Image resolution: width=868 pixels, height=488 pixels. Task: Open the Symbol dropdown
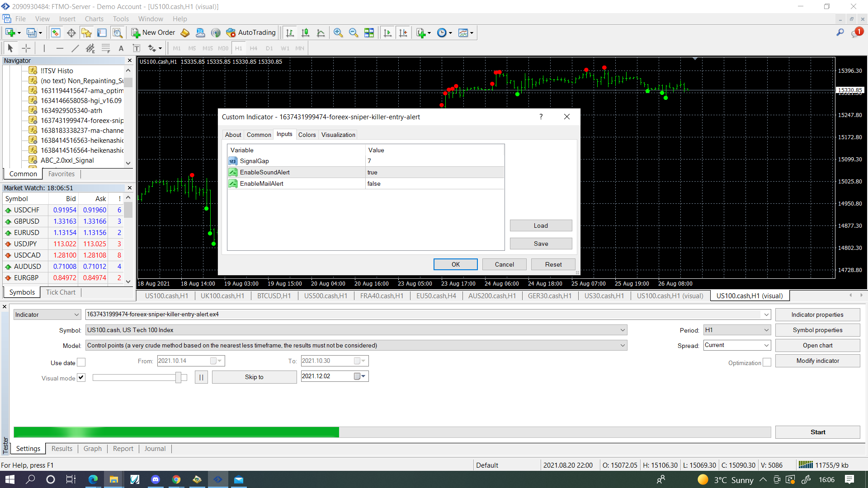click(356, 330)
